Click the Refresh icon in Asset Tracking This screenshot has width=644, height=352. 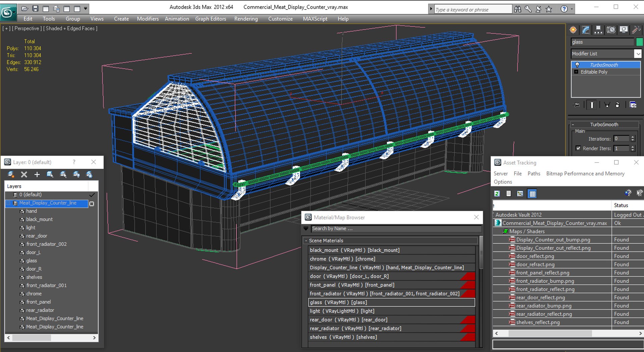(x=497, y=194)
